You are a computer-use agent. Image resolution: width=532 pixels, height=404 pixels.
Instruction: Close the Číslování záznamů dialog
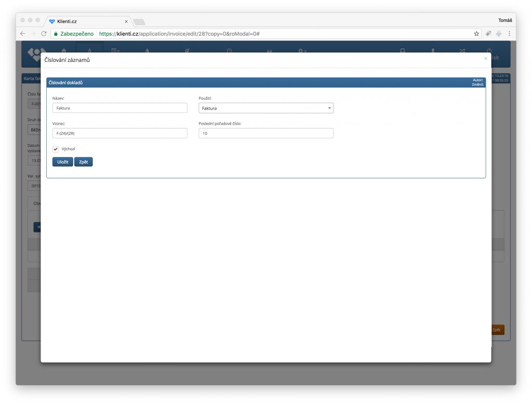[486, 59]
